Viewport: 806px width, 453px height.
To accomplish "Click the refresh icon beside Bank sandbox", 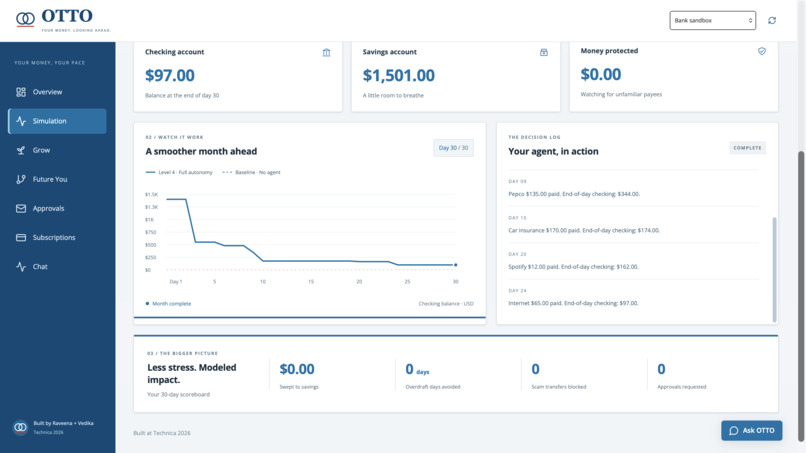I will point(772,21).
